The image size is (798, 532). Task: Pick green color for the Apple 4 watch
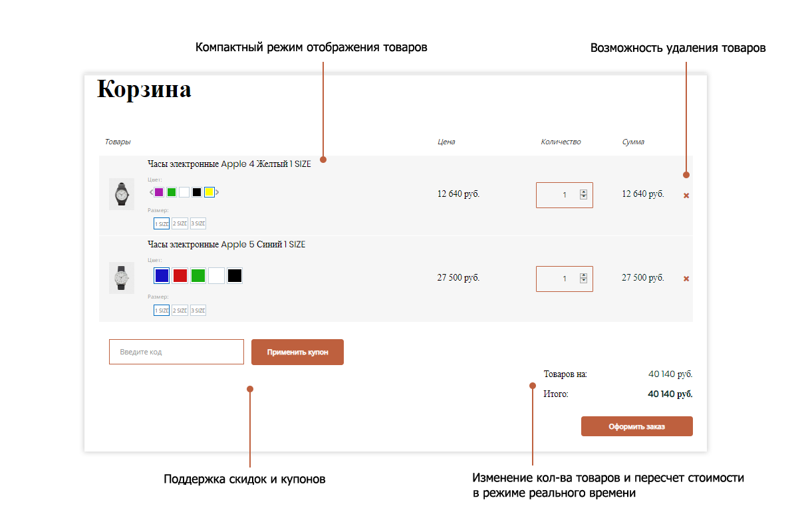[x=172, y=192]
